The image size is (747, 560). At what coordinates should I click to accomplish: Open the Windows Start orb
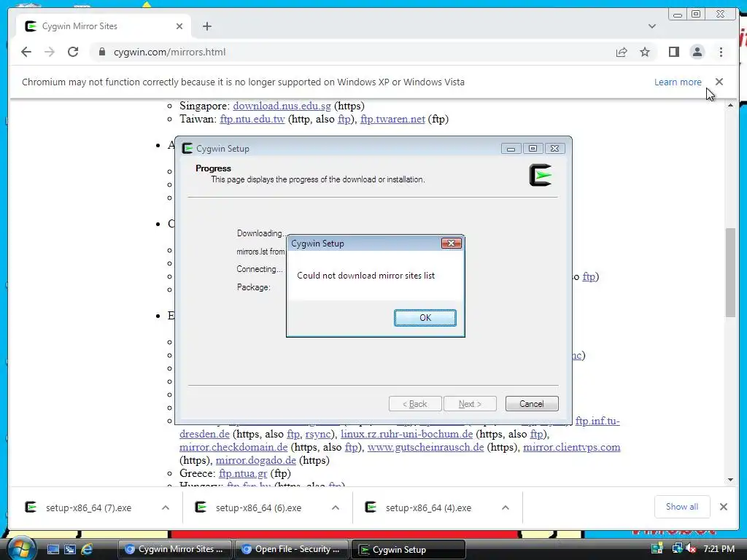point(20,548)
